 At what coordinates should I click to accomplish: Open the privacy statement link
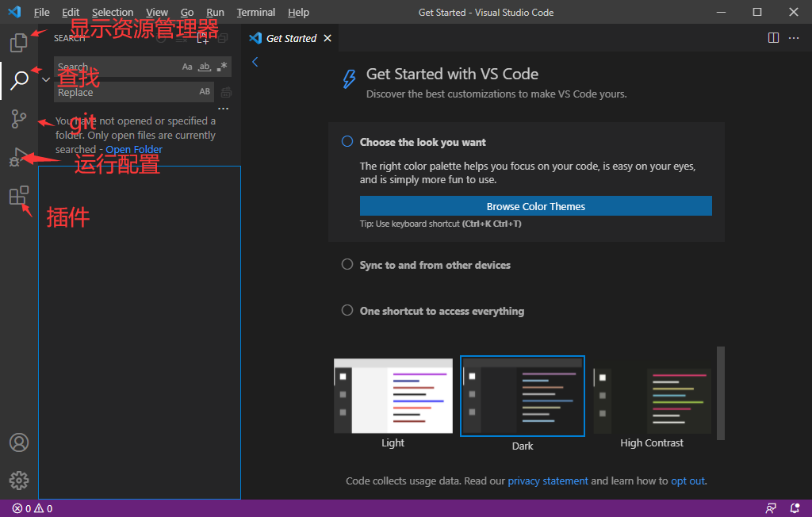547,481
